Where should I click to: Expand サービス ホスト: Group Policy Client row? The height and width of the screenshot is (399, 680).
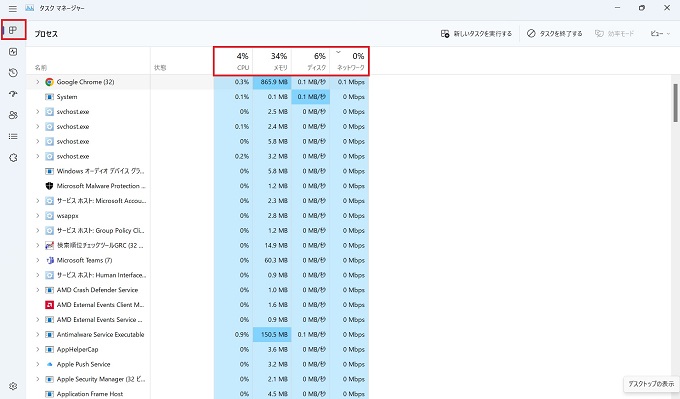(37, 230)
